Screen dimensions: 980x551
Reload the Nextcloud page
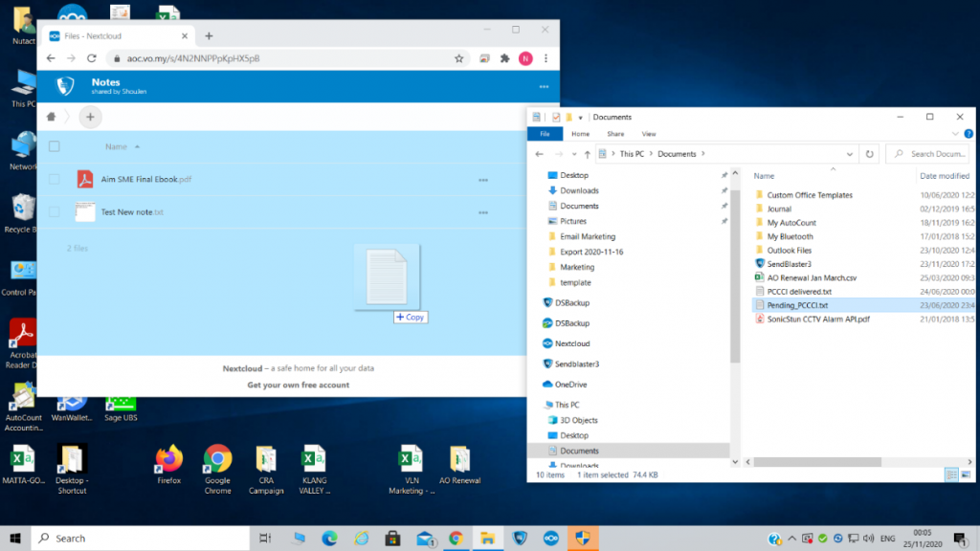click(92, 58)
